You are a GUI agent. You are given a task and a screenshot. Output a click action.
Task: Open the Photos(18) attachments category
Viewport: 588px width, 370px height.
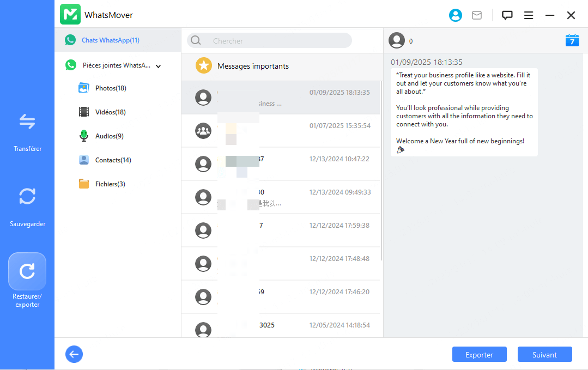tap(111, 88)
